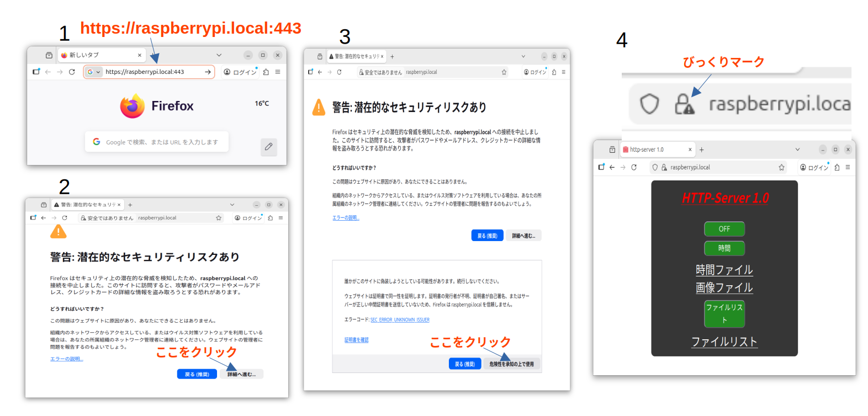Click the shield icon in the http-server window
The width and height of the screenshot is (868, 416).
coord(655,167)
